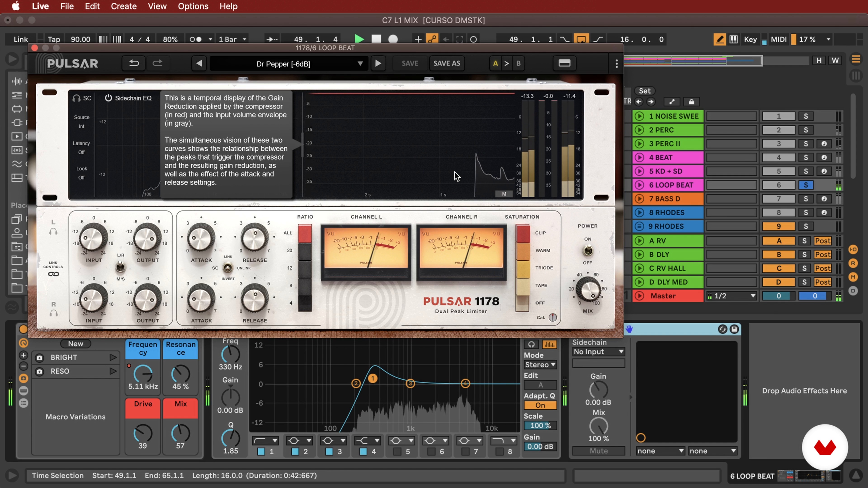Toggle computer MIDI keyboard icon

734,39
